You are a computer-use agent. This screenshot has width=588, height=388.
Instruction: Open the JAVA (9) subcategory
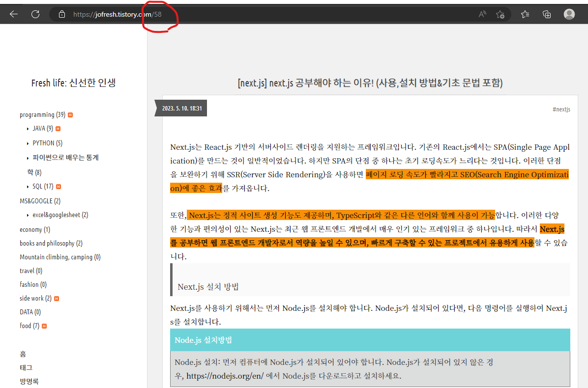42,129
